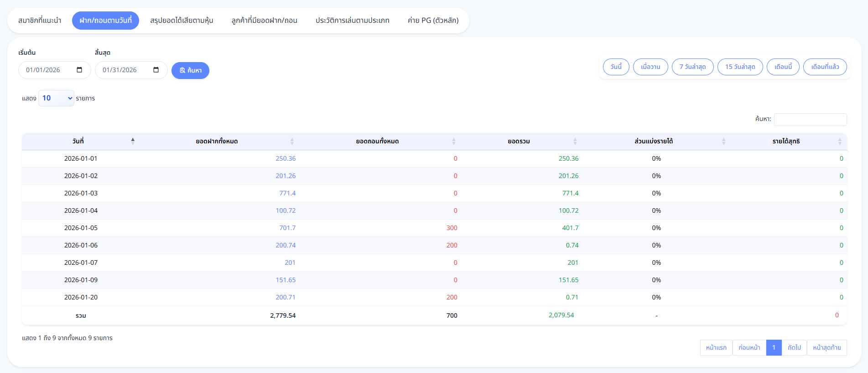Click the table search input field
Viewport: 868px width, 373px height.
[810, 120]
